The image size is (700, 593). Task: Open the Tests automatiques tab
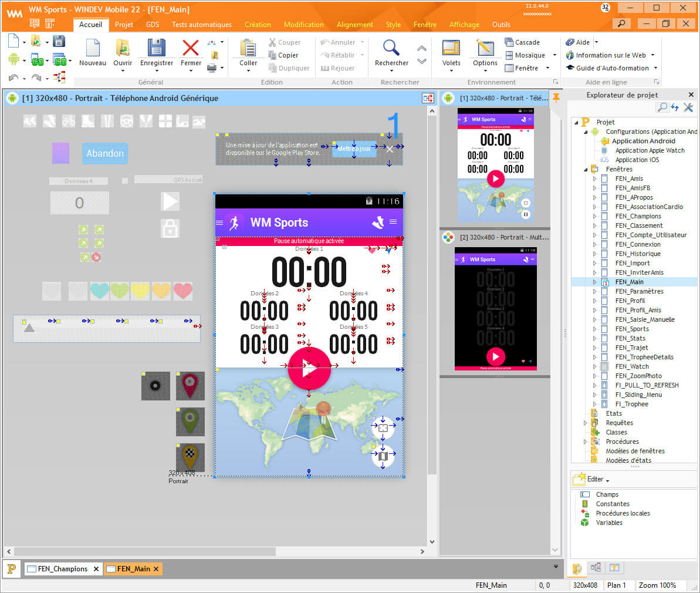click(x=201, y=25)
